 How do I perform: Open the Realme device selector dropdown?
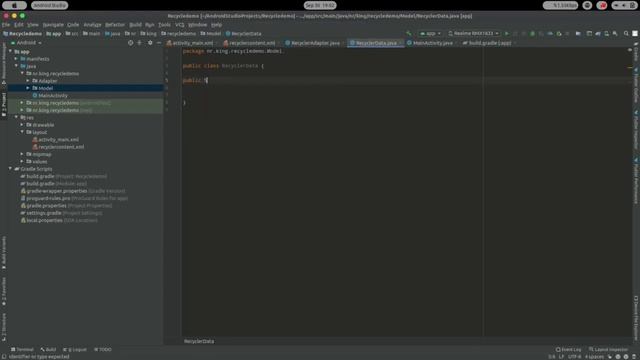pyautogui.click(x=473, y=33)
